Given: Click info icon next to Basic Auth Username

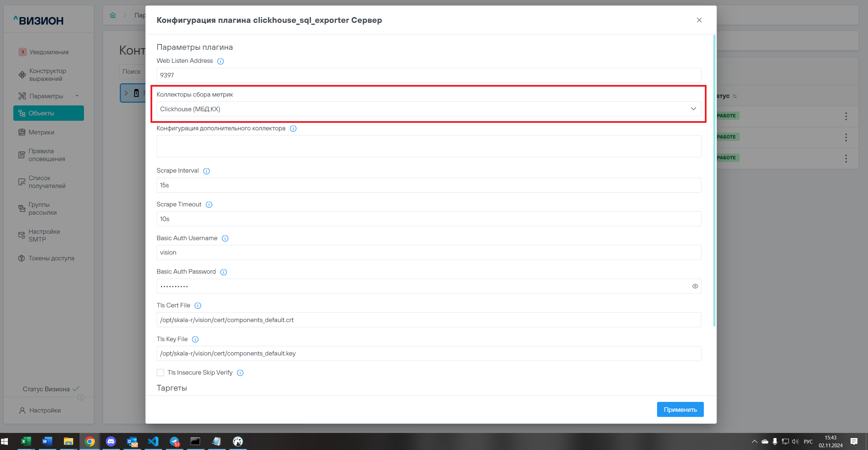Looking at the screenshot, I should (225, 238).
